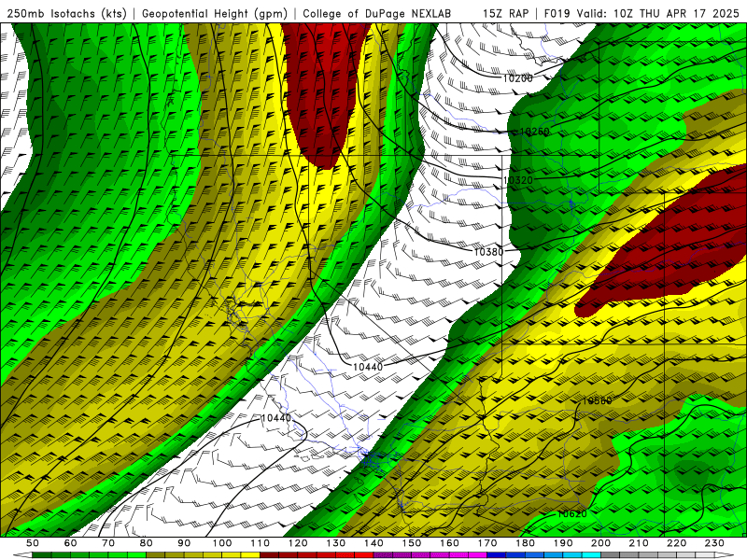Screen dimensions: 747x560
Task: Click the 'Geopotential Height (gpm)' header text
Action: 215,13
